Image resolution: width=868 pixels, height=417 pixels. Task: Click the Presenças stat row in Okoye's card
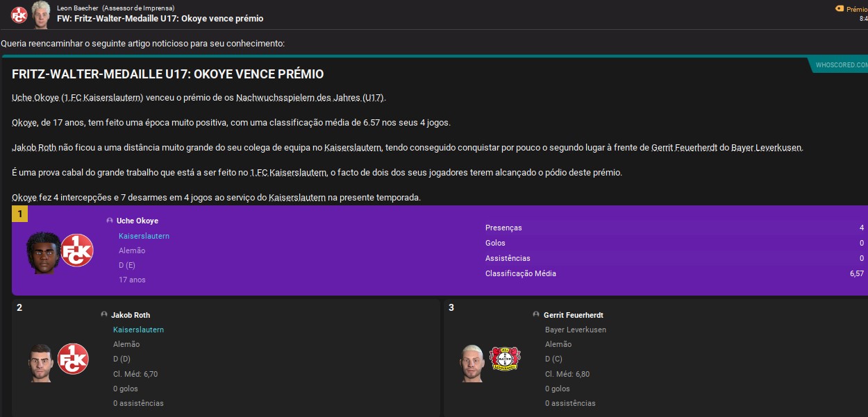pos(674,228)
